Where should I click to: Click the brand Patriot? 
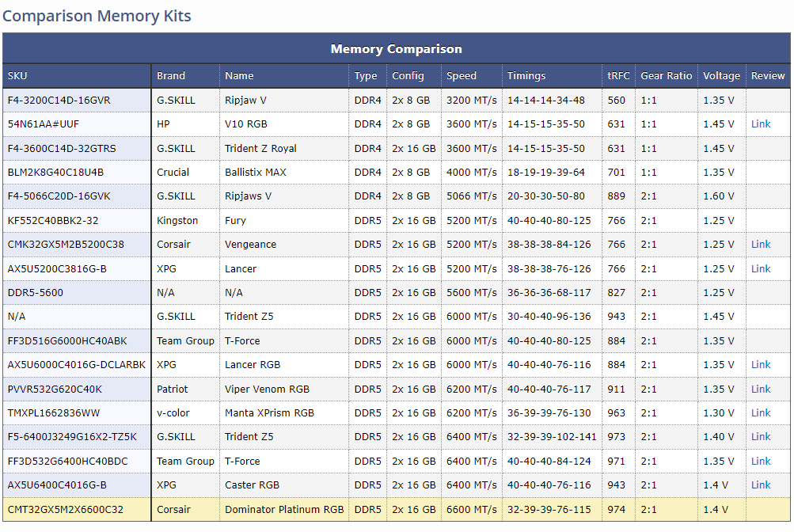[x=172, y=389]
